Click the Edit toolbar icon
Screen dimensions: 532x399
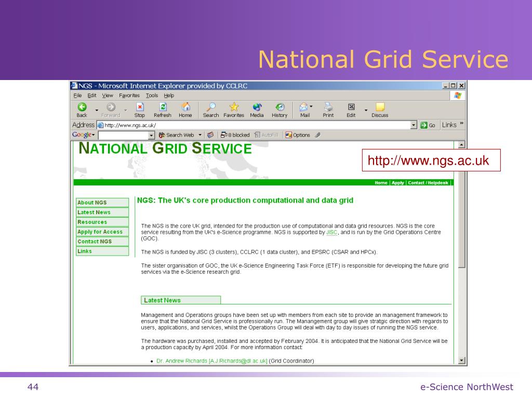[352, 107]
